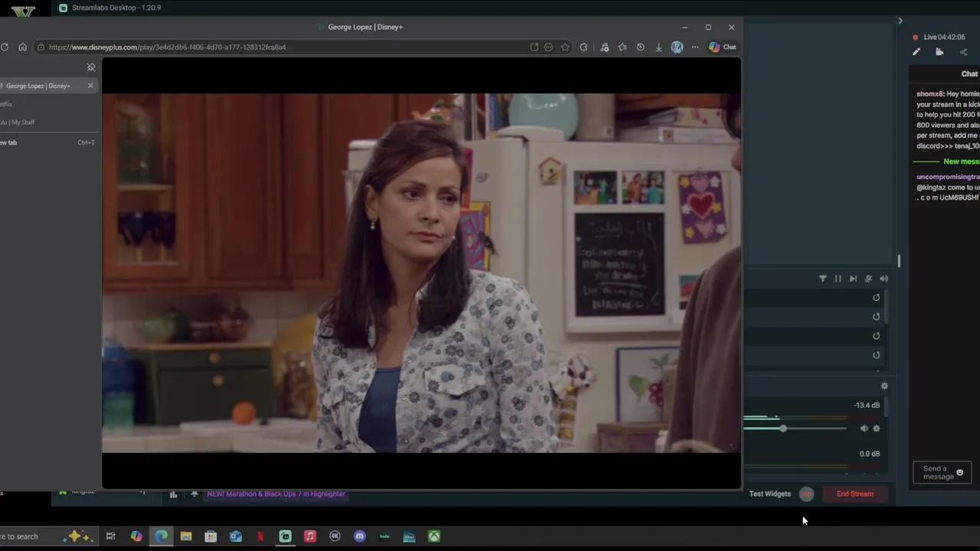Replay the first event with repeat icon
The height and width of the screenshot is (551, 980).
tap(877, 298)
